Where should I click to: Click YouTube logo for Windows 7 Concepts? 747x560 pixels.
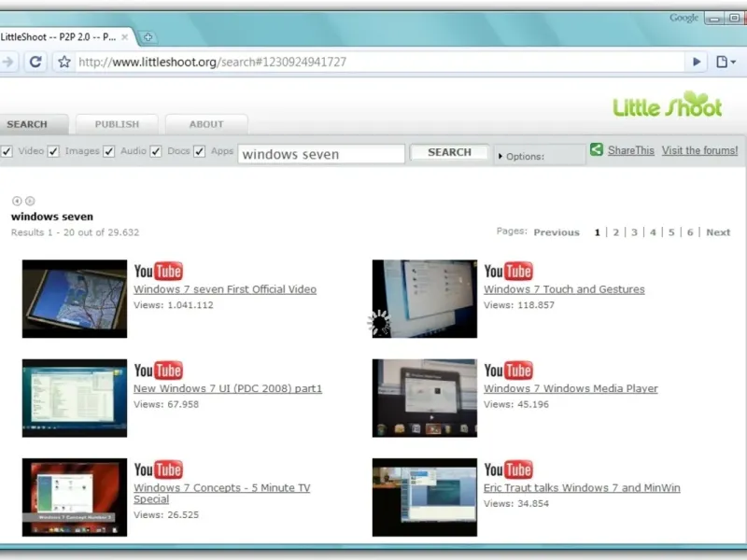tap(158, 469)
